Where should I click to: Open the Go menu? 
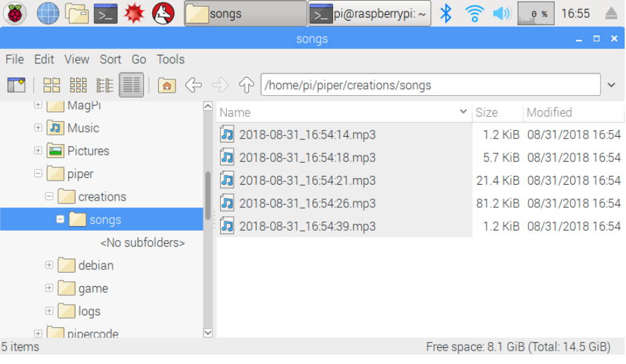(x=139, y=59)
